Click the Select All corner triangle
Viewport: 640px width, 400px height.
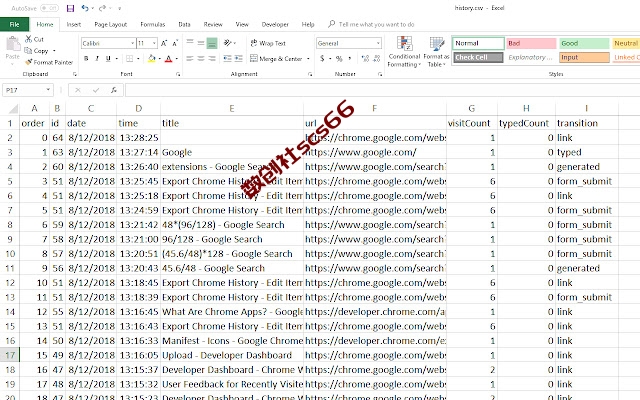click(13, 109)
